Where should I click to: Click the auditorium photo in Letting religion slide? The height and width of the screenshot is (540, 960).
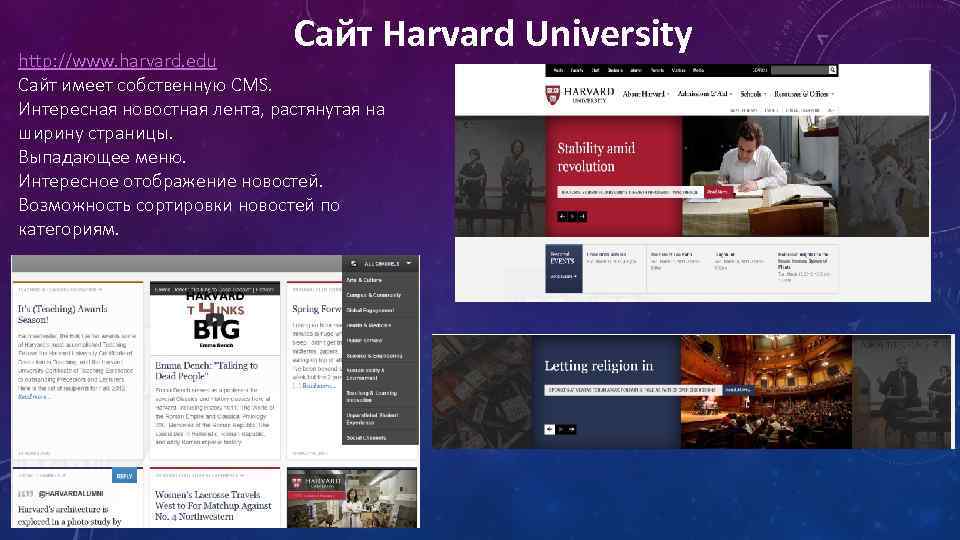[x=766, y=392]
